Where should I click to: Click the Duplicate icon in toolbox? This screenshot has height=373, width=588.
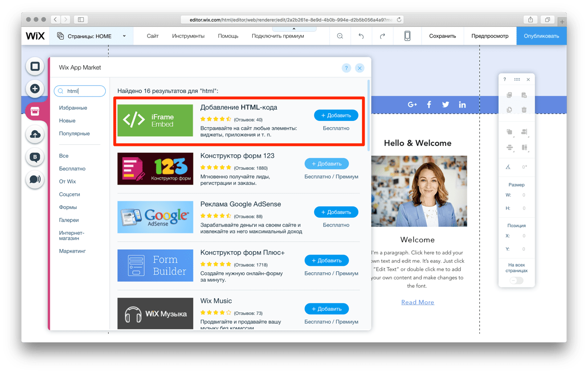click(510, 110)
